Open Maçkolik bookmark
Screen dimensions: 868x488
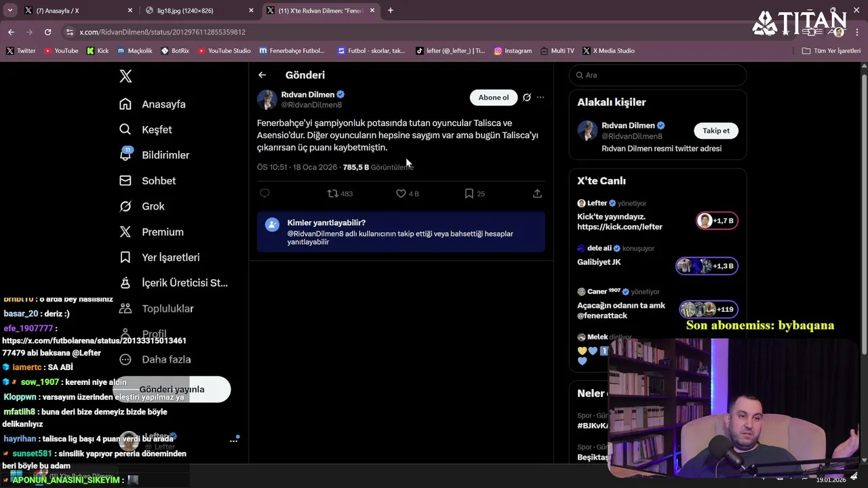pyautogui.click(x=135, y=51)
